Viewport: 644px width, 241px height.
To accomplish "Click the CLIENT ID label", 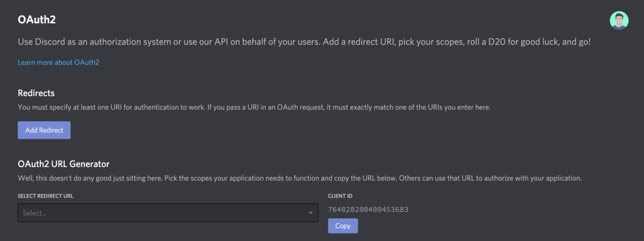I will coord(340,196).
